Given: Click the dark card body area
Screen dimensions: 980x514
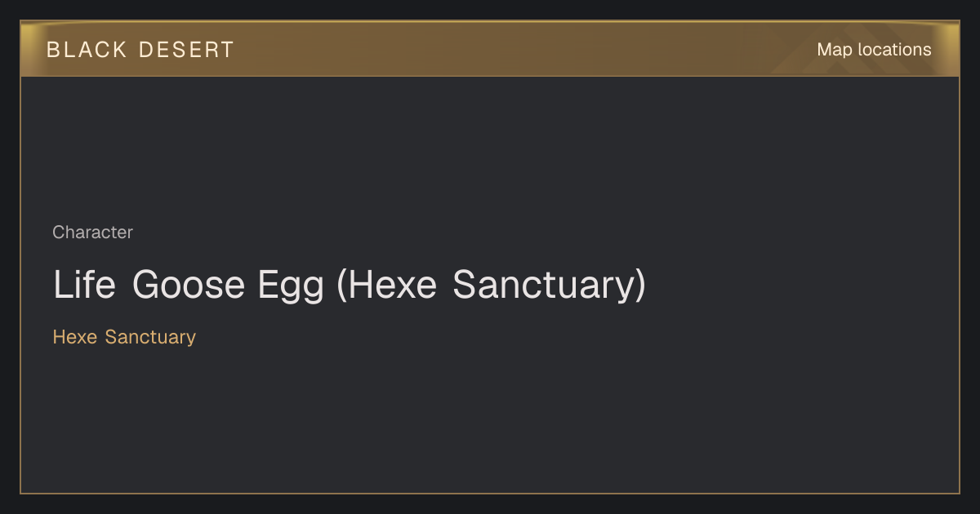Looking at the screenshot, I should click(x=490, y=408).
